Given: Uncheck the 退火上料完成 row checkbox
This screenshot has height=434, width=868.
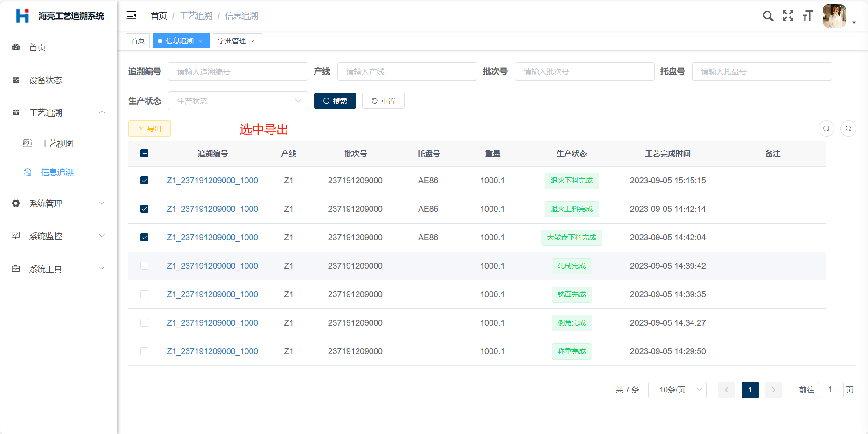Looking at the screenshot, I should tap(145, 209).
